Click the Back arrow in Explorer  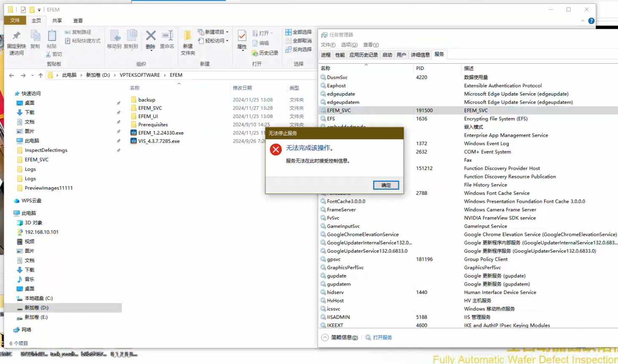coord(11,75)
